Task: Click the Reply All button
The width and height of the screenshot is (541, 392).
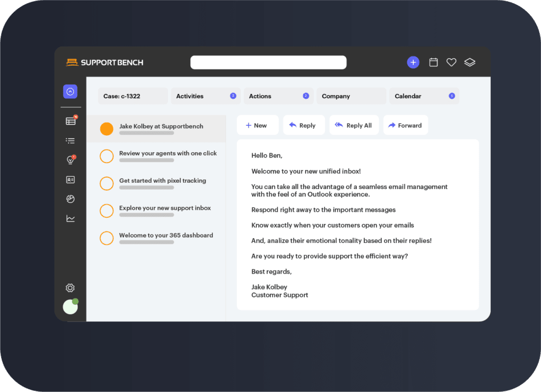Action: (x=353, y=125)
